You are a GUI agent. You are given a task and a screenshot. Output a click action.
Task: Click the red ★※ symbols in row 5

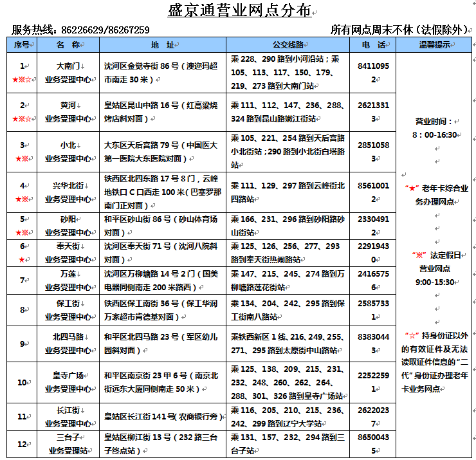(22, 232)
